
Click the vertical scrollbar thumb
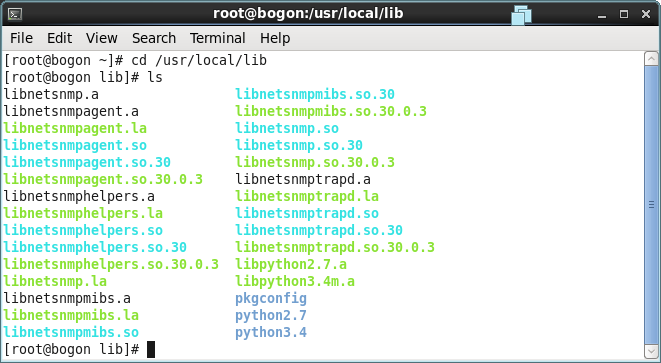tap(651, 205)
